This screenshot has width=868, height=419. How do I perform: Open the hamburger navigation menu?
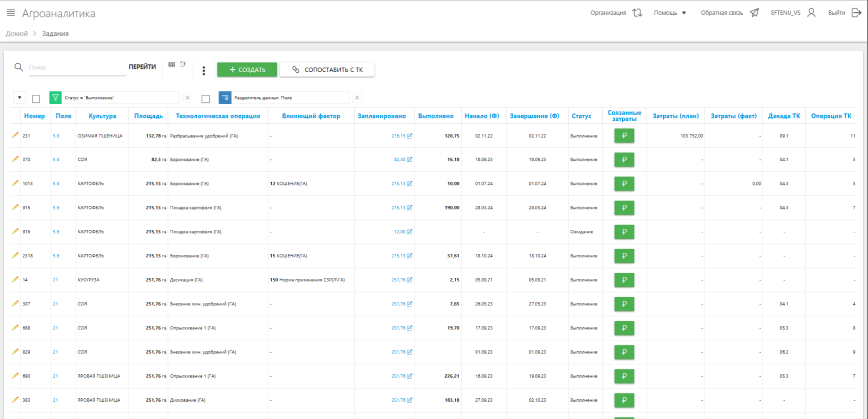coord(11,13)
